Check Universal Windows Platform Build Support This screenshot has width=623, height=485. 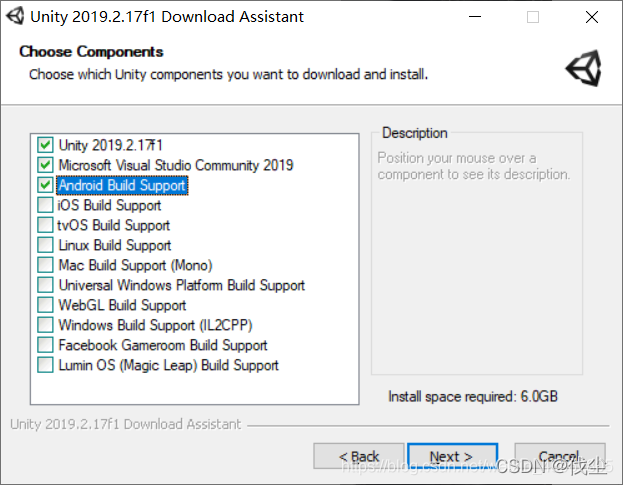(x=45, y=285)
